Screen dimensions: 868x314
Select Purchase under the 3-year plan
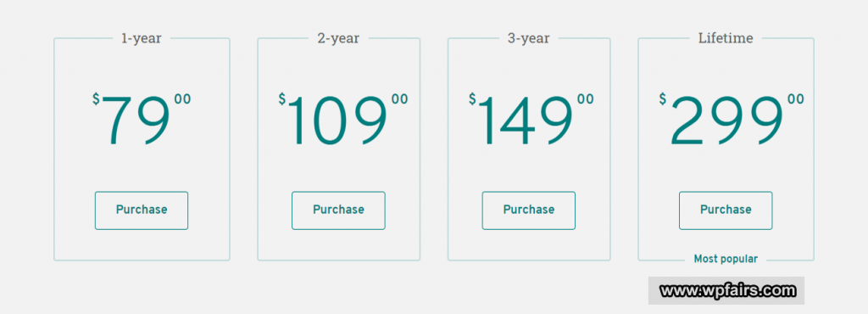click(529, 210)
